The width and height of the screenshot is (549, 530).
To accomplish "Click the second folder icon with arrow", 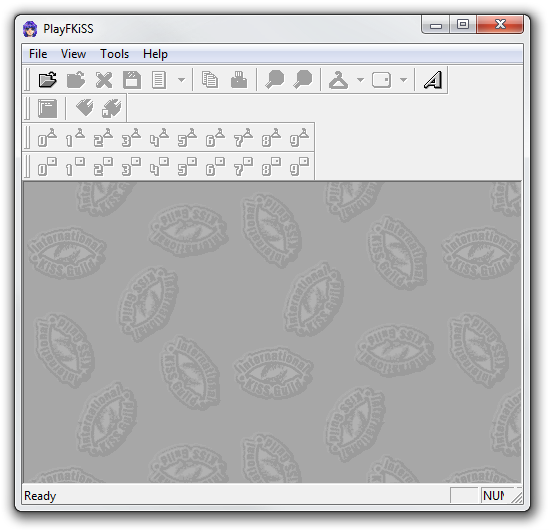I will (76, 80).
